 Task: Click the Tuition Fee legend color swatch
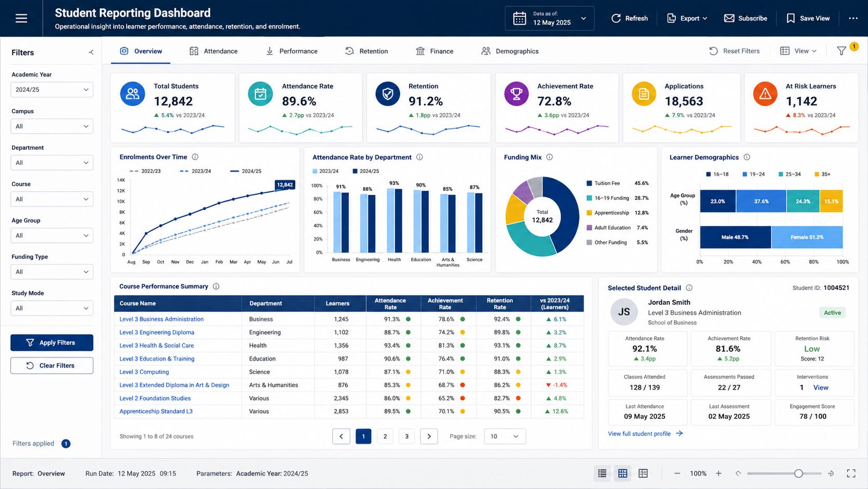click(x=589, y=183)
